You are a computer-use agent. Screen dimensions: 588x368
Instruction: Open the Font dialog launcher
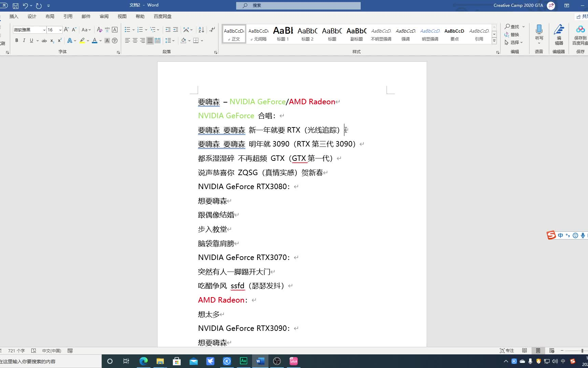118,52
